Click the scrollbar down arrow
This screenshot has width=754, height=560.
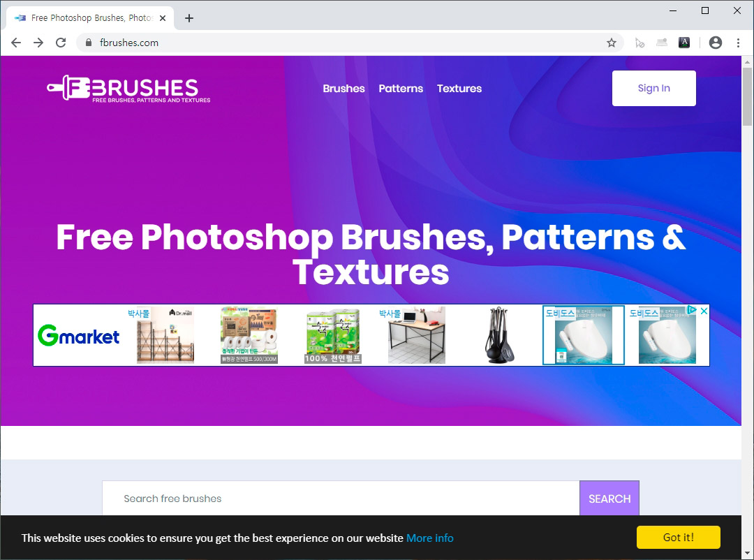pyautogui.click(x=747, y=553)
